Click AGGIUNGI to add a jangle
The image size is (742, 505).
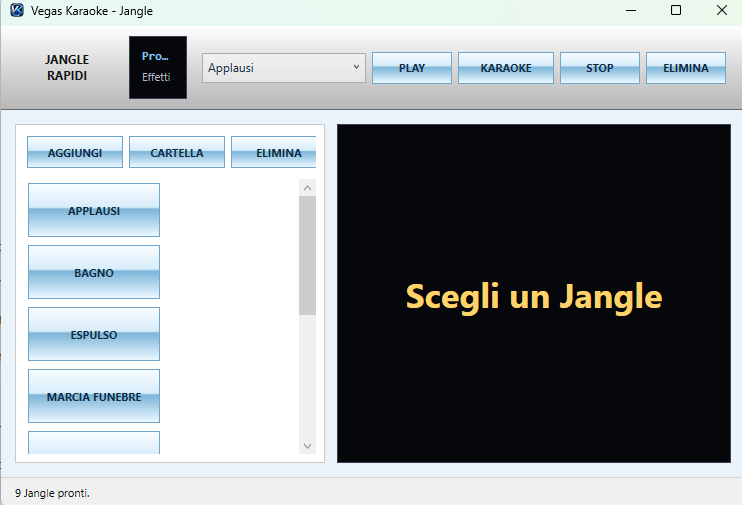[75, 152]
